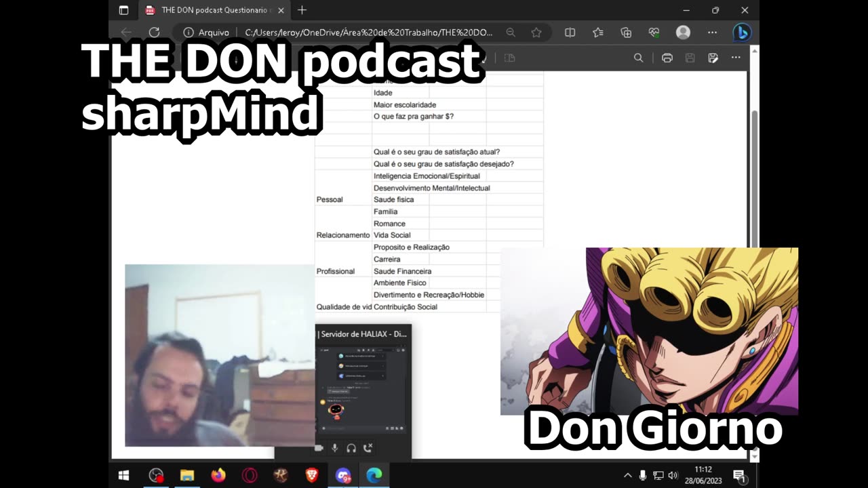Toggle PDF page view icon

point(509,58)
